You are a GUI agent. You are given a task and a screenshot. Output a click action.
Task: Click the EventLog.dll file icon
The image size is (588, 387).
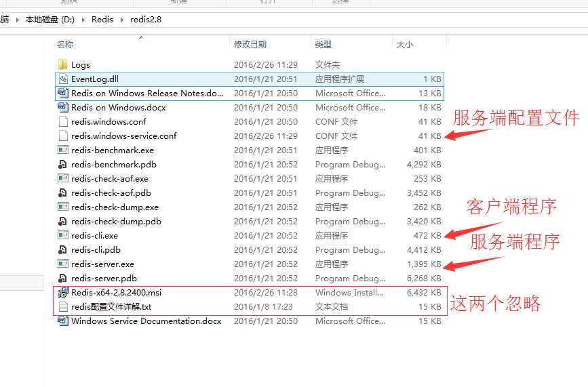(x=63, y=79)
